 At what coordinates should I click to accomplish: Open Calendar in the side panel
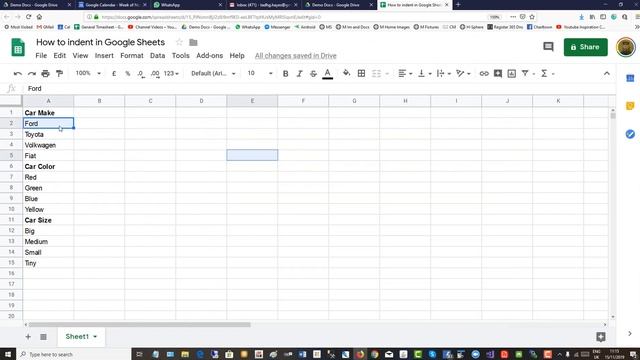[630, 78]
